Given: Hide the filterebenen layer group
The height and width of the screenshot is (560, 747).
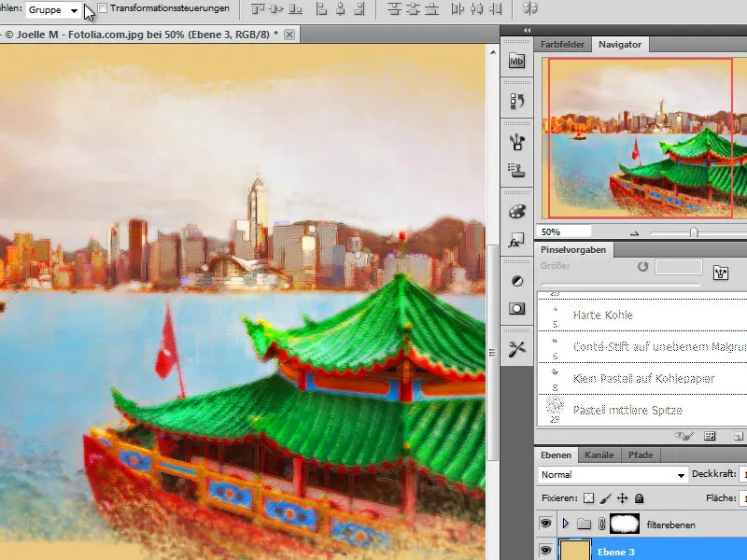Looking at the screenshot, I should [545, 524].
